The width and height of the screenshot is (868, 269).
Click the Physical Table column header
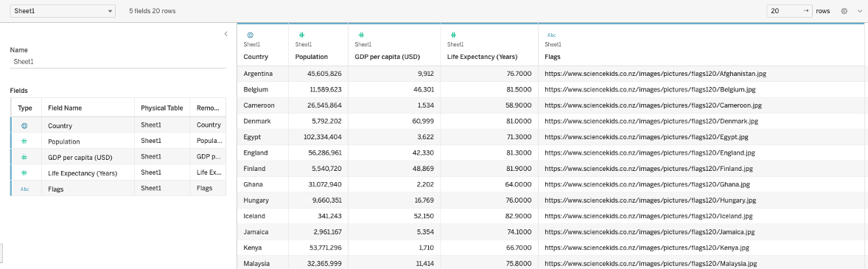pyautogui.click(x=162, y=108)
